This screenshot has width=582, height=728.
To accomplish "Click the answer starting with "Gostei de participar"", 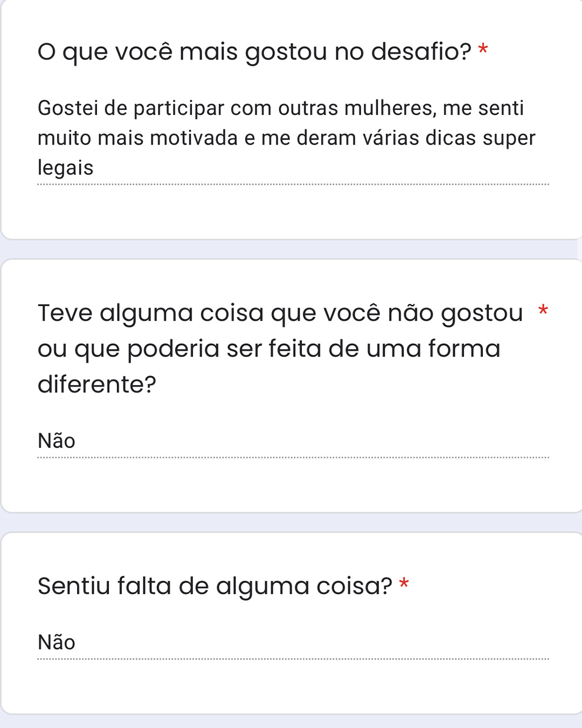I will (x=287, y=138).
